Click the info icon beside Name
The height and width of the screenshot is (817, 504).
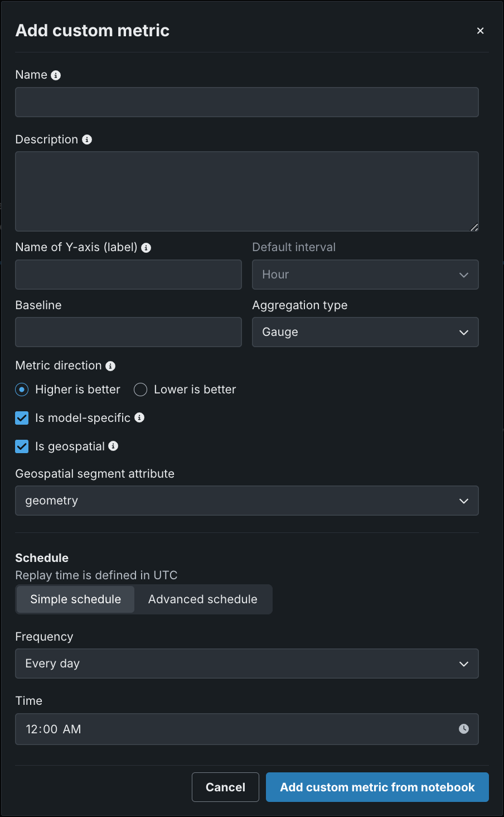[56, 75]
